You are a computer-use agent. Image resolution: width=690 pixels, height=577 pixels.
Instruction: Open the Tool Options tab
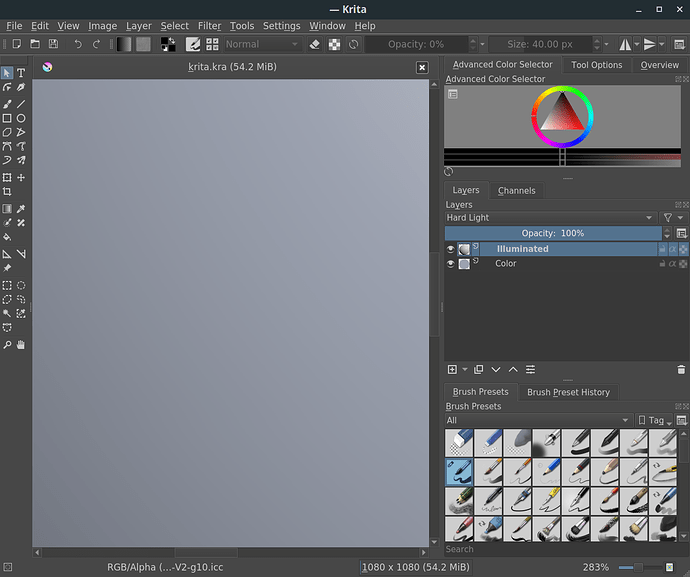pyautogui.click(x=596, y=65)
